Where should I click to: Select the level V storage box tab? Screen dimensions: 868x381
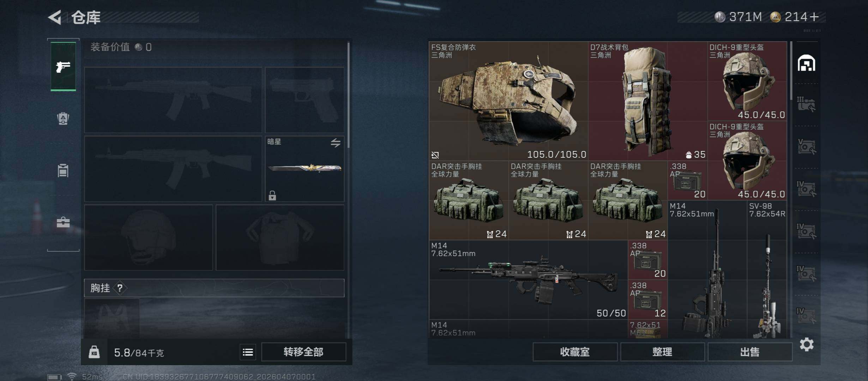point(806,147)
